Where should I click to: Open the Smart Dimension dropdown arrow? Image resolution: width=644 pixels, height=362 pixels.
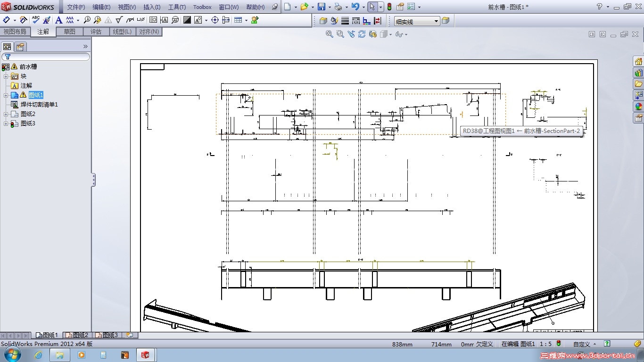(15, 20)
